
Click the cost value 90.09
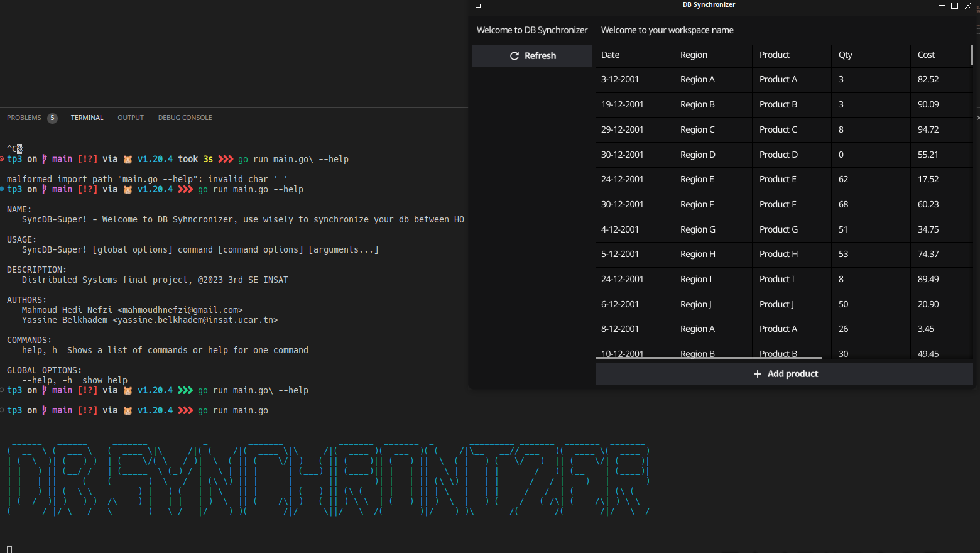[928, 105]
